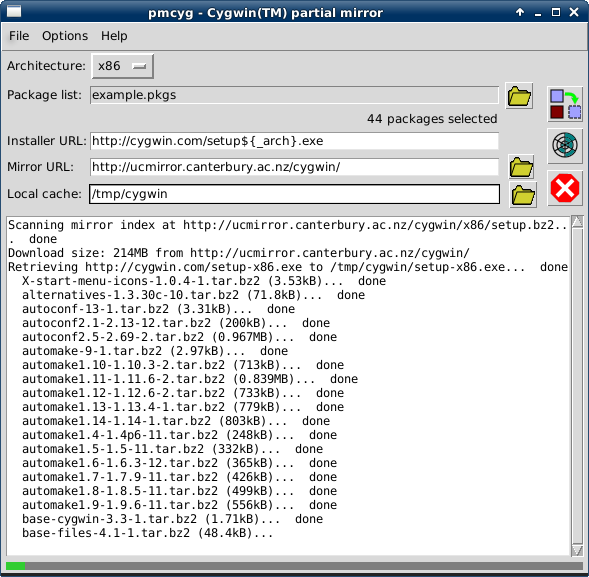This screenshot has width=589, height=577.
Task: Maximize the pmcyg window
Action: point(556,12)
